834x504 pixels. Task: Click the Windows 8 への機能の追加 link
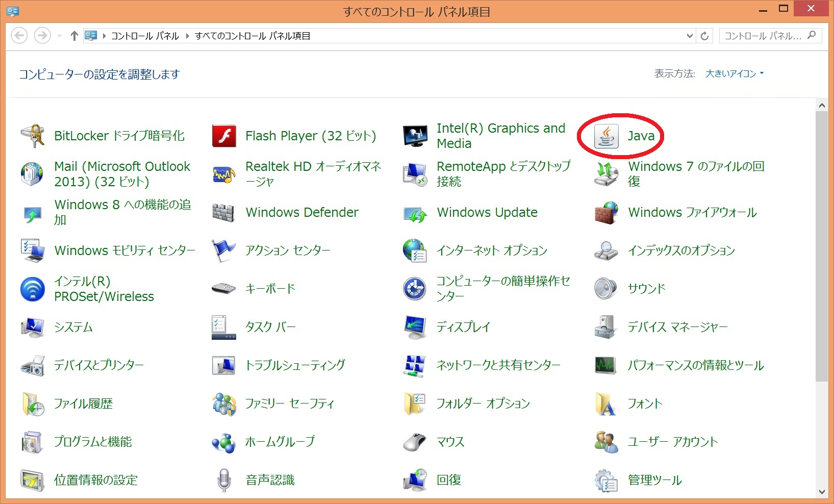(123, 212)
